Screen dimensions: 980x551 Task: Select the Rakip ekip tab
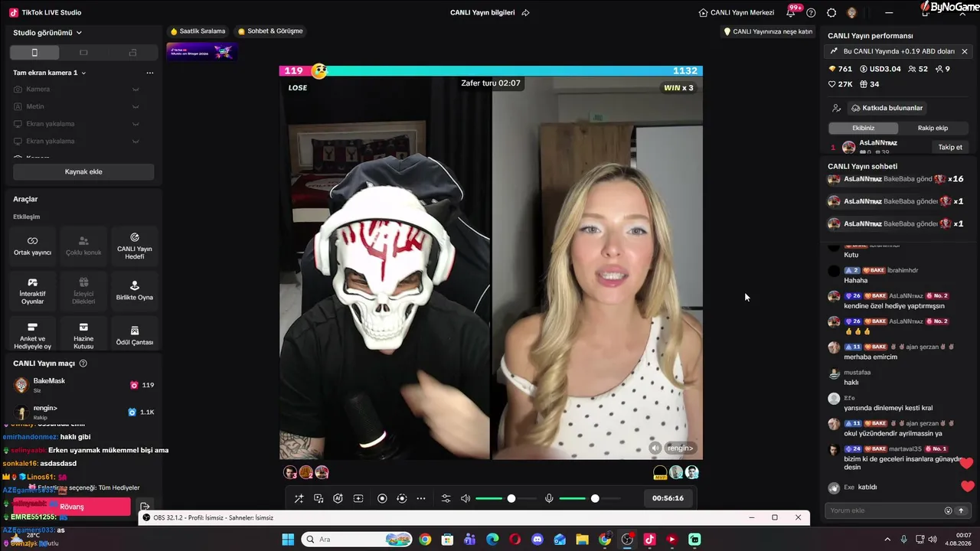point(933,128)
